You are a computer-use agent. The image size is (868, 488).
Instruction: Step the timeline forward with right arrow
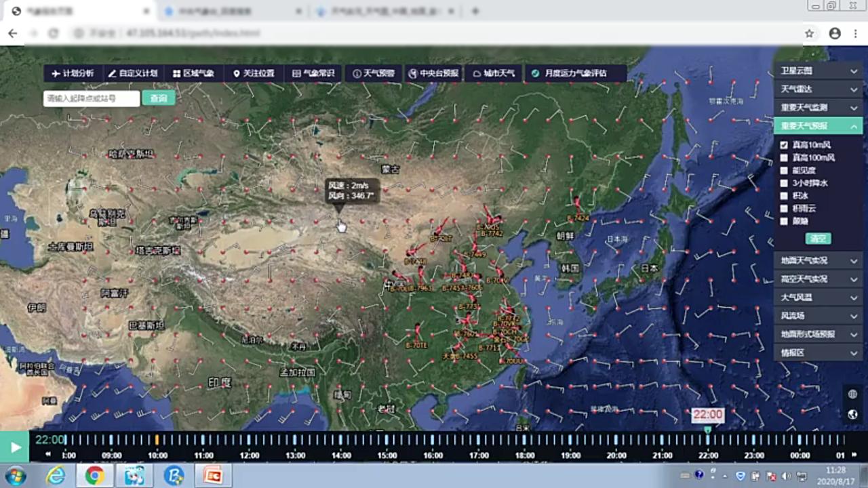(854, 455)
